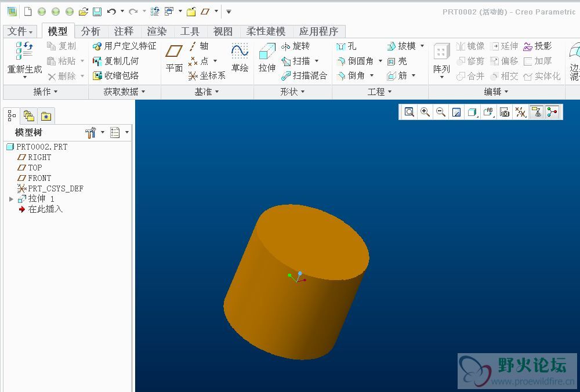The image size is (580, 392).
Task: Zoom out using the minus magnifier icon
Action: point(441,112)
